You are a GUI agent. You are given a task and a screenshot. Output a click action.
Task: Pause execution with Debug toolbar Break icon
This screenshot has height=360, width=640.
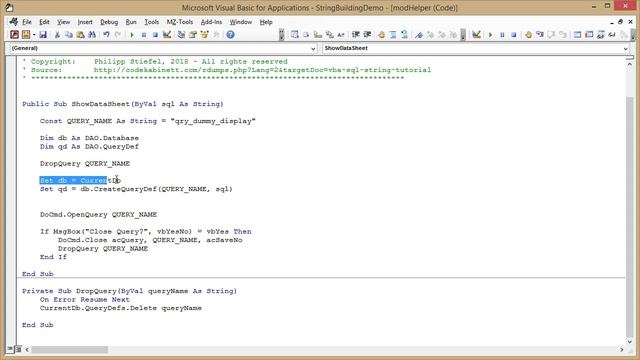click(x=502, y=35)
